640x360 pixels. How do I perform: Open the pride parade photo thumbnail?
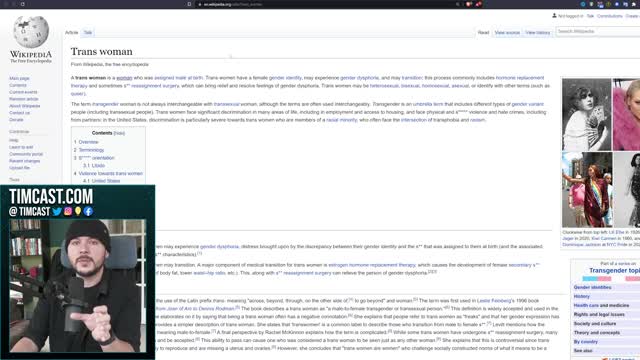coord(587,190)
